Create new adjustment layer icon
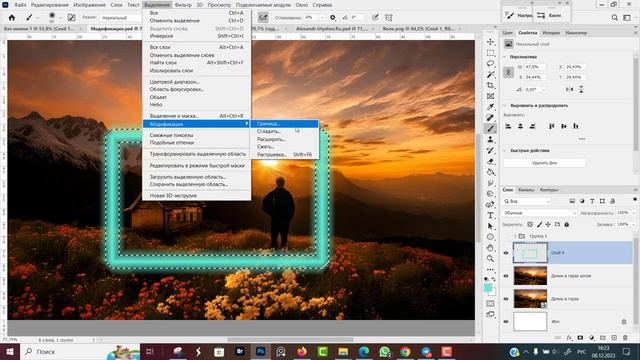The image size is (640, 360). pos(591,338)
